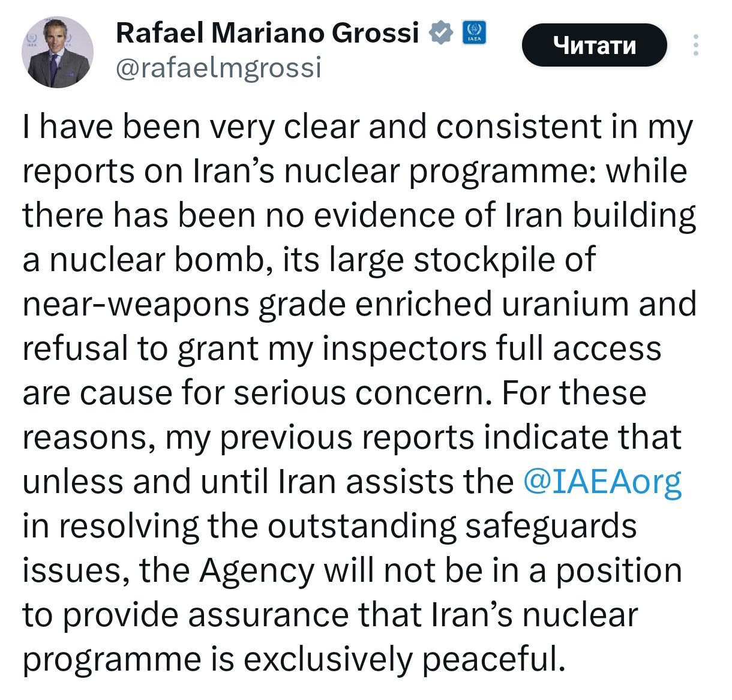Click the display name Rafael Mariano Grossi
The width and height of the screenshot is (732, 700).
pyautogui.click(x=267, y=32)
